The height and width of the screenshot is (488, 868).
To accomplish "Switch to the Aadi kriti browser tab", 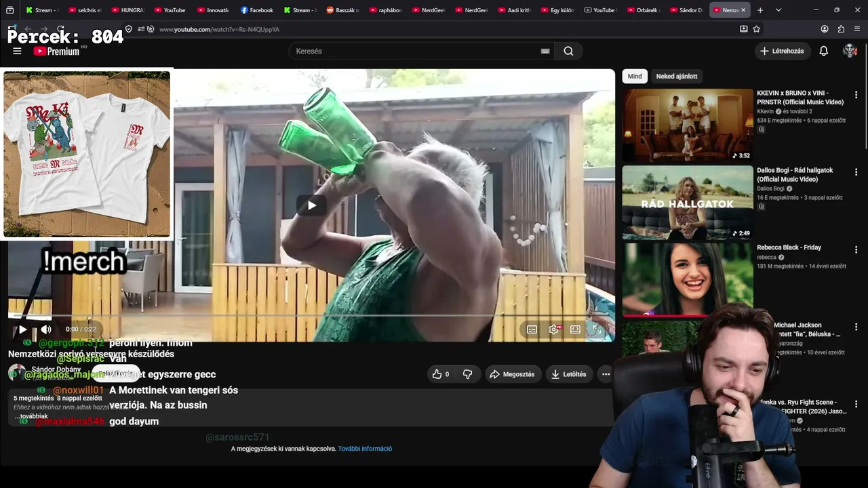I will [x=514, y=10].
